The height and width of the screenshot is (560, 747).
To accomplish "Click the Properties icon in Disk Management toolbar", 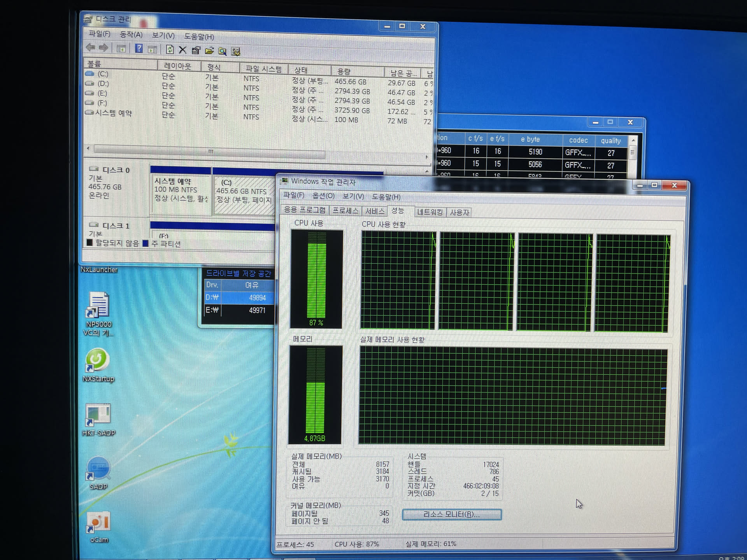I will coord(196,50).
